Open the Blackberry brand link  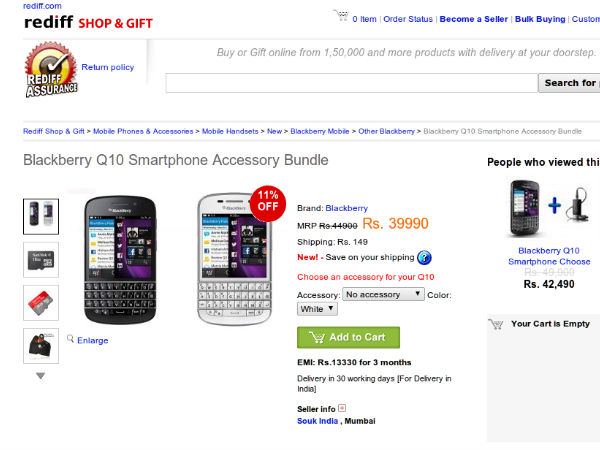346,208
